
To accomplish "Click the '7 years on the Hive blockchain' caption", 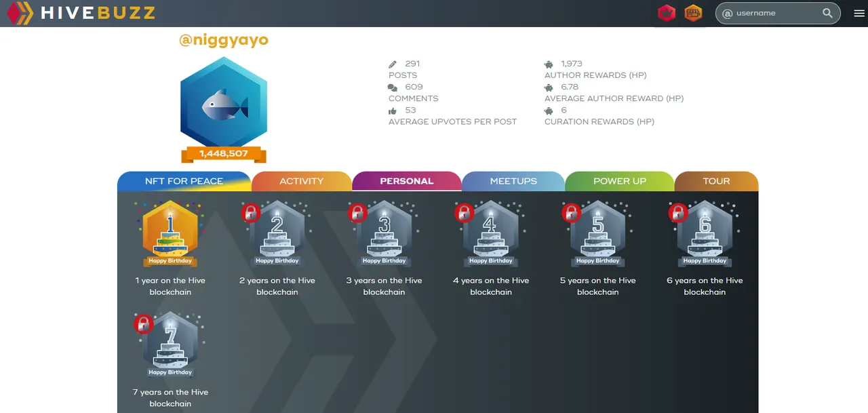I will pos(170,398).
